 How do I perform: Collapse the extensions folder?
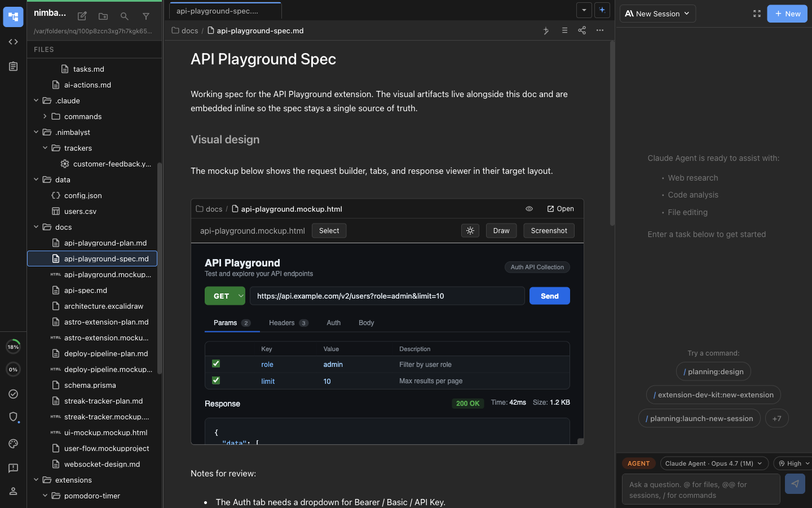tap(36, 480)
